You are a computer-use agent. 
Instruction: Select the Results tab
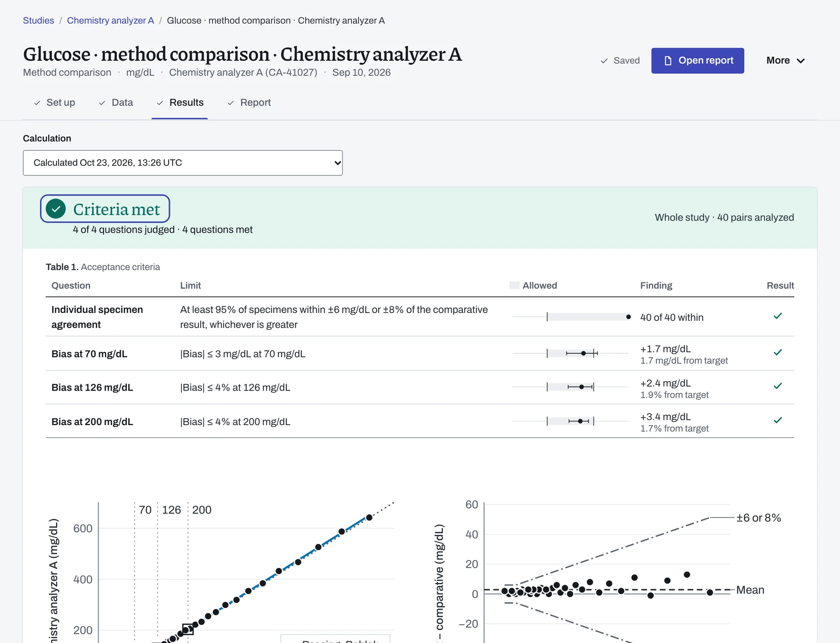pyautogui.click(x=180, y=103)
